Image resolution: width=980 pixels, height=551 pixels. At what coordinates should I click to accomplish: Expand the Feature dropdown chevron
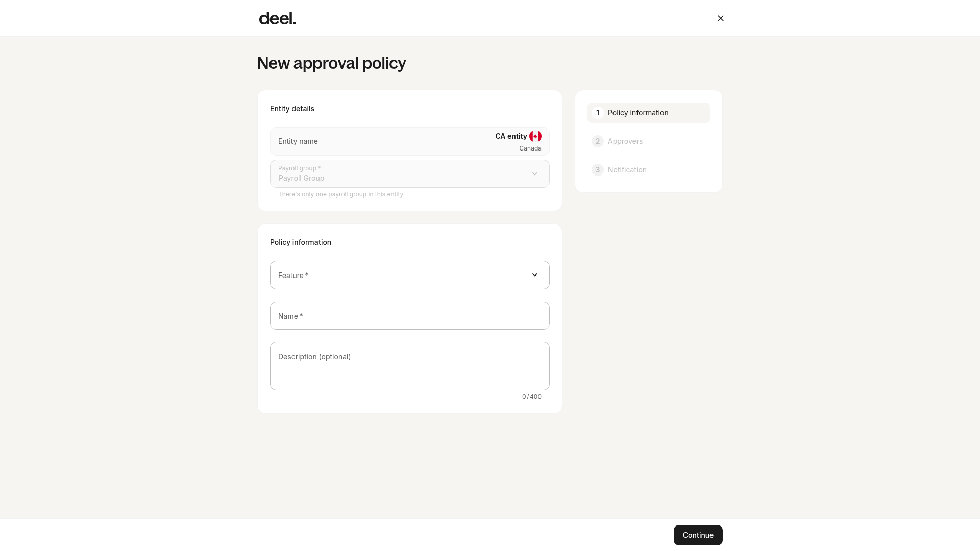coord(534,275)
